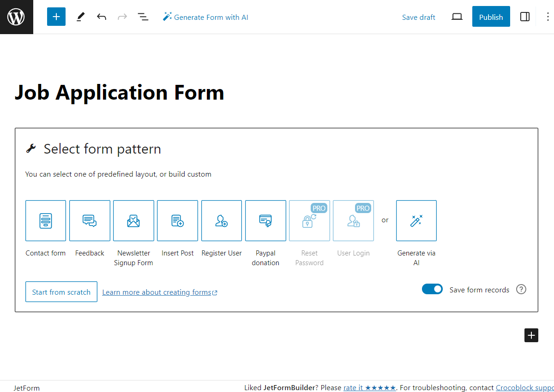The image size is (554, 392).
Task: Choose the Register User pattern icon
Action: [x=221, y=220]
